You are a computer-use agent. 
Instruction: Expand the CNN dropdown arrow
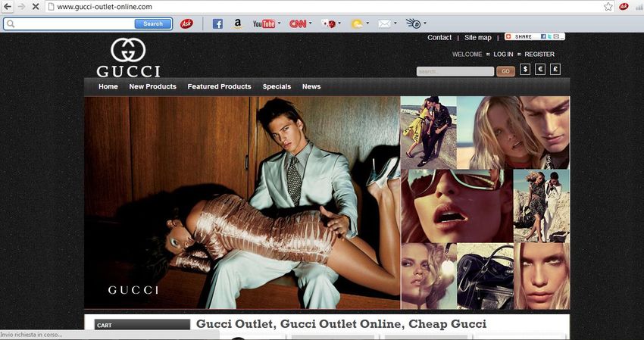tap(311, 23)
